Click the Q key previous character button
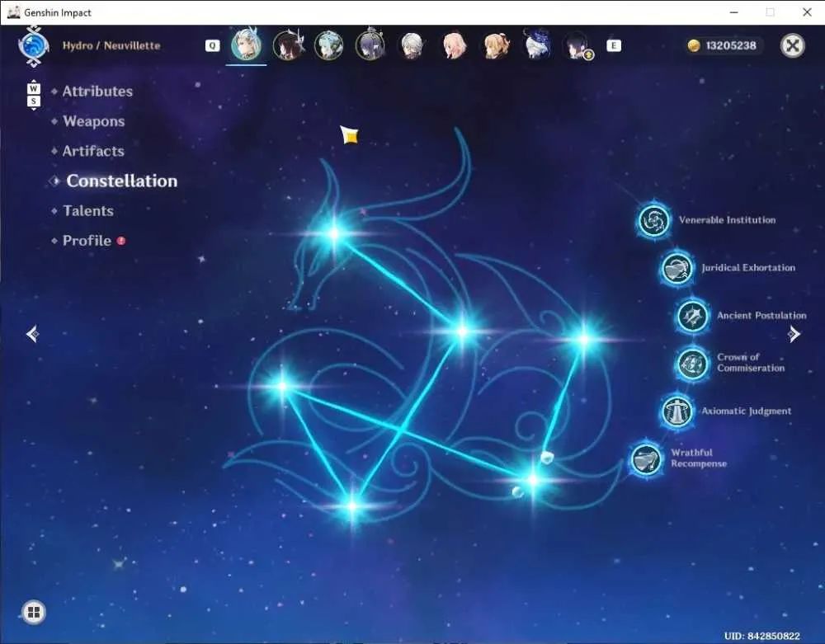825x644 pixels. pos(212,45)
